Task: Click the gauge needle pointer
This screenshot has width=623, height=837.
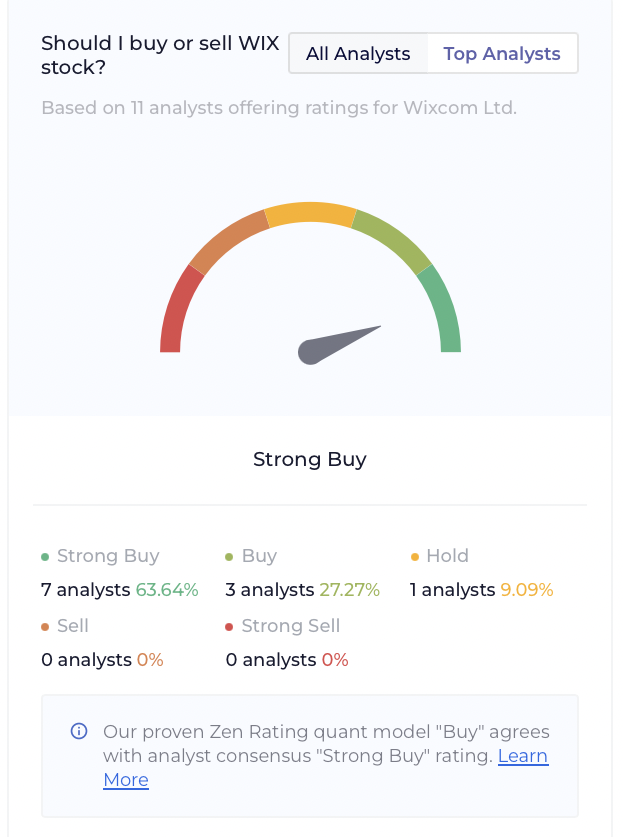Action: pos(338,345)
